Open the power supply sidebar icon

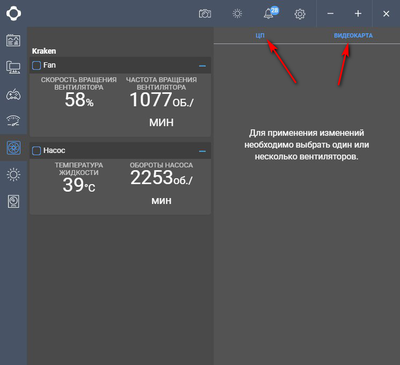point(13,201)
